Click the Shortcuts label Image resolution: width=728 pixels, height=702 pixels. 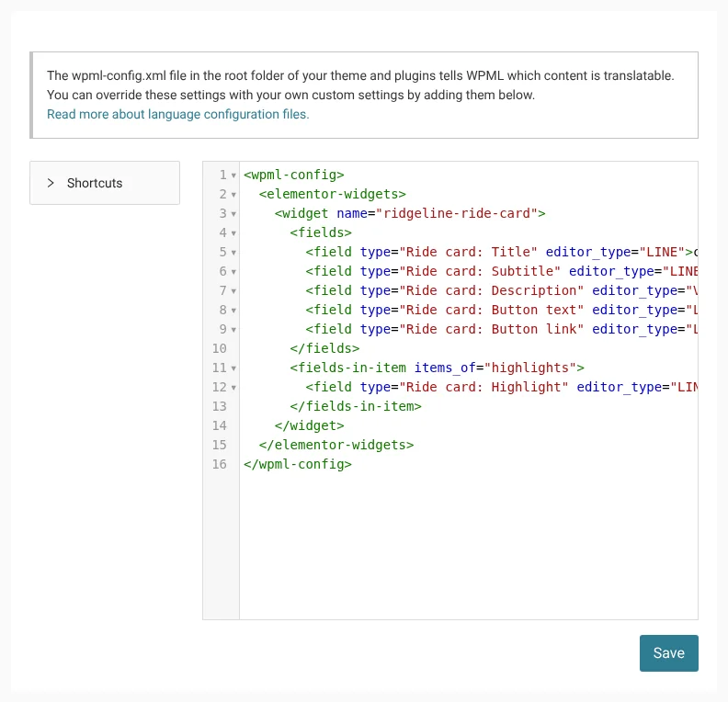pos(95,183)
